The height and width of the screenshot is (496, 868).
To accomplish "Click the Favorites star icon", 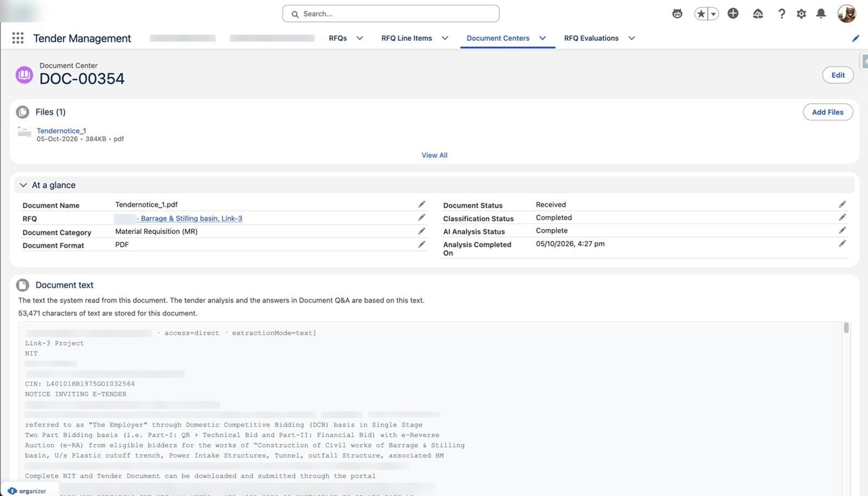I will (x=701, y=14).
